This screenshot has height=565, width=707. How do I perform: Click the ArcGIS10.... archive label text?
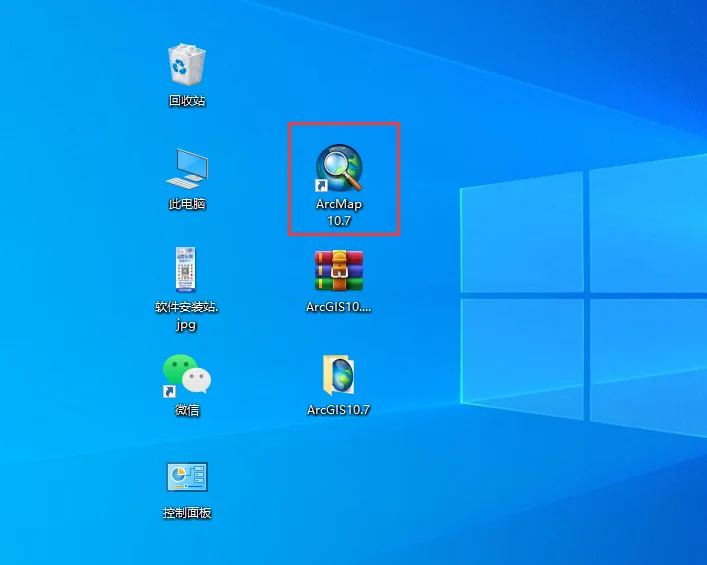tap(339, 307)
